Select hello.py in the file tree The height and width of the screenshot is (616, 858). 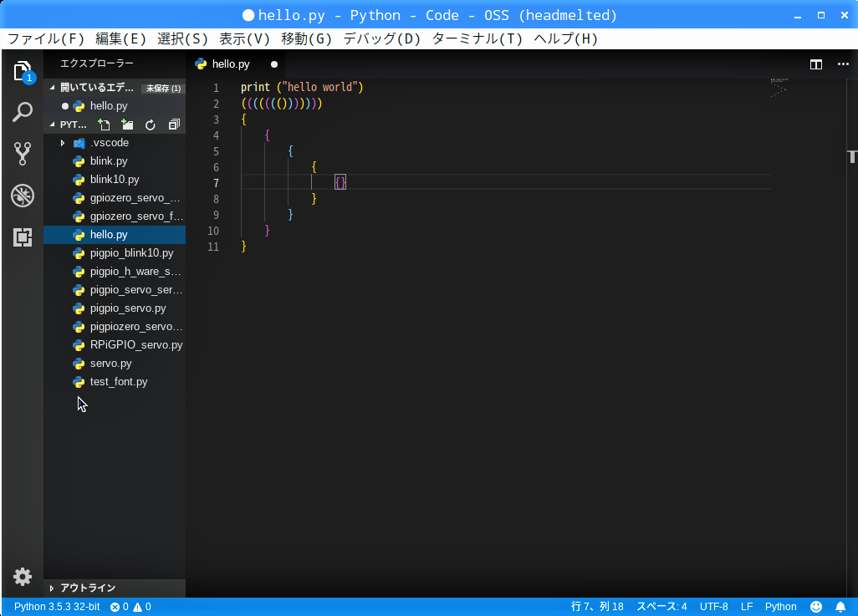(x=115, y=235)
